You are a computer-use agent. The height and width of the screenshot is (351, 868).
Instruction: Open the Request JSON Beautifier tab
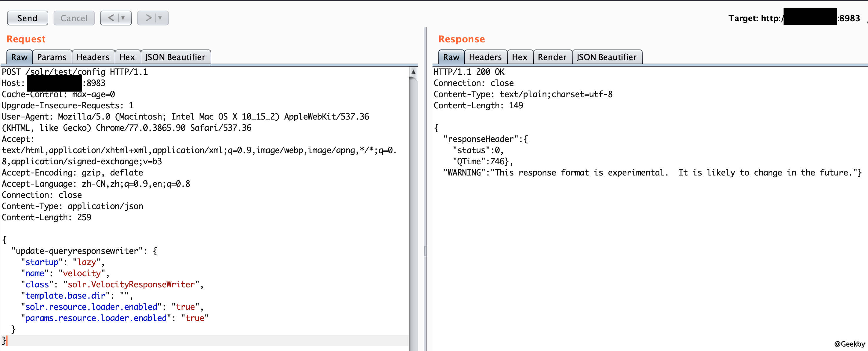point(175,57)
